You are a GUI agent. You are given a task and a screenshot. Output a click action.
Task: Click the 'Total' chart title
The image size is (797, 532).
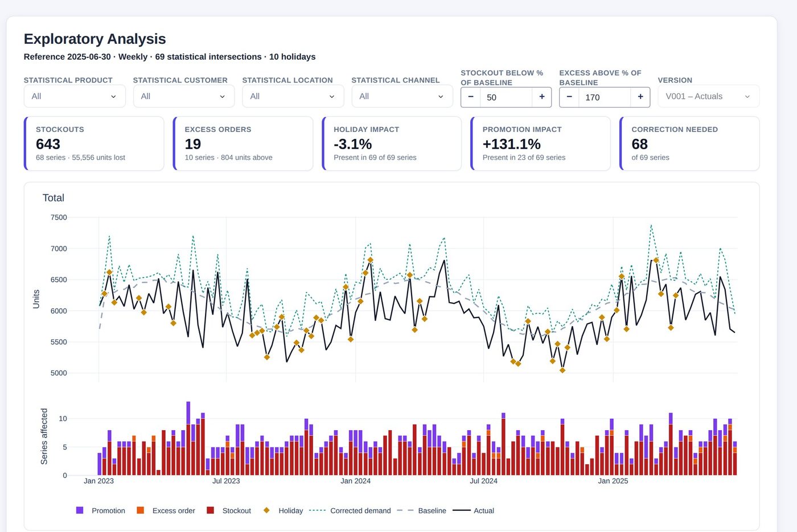click(x=54, y=198)
